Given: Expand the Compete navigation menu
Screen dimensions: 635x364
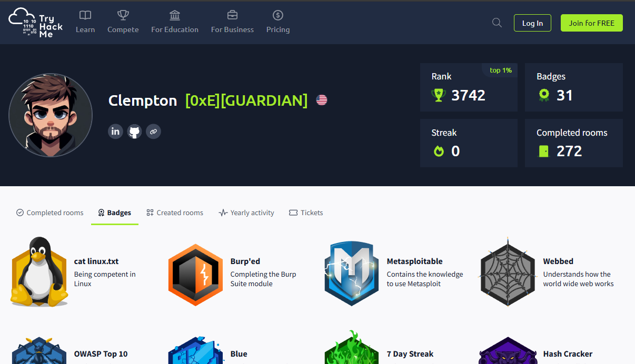Looking at the screenshot, I should point(123,22).
